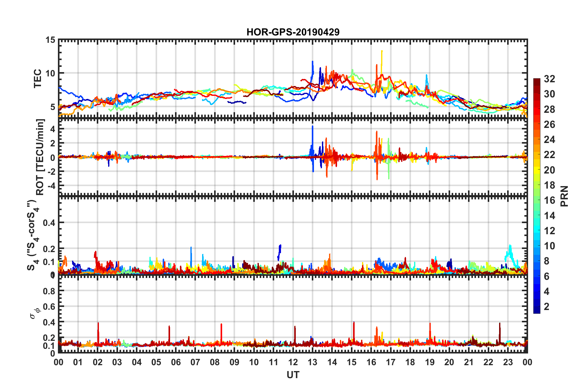Click the S4 axis tick 0.4
Screen dimensions: 586x392
pyautogui.click(x=49, y=223)
